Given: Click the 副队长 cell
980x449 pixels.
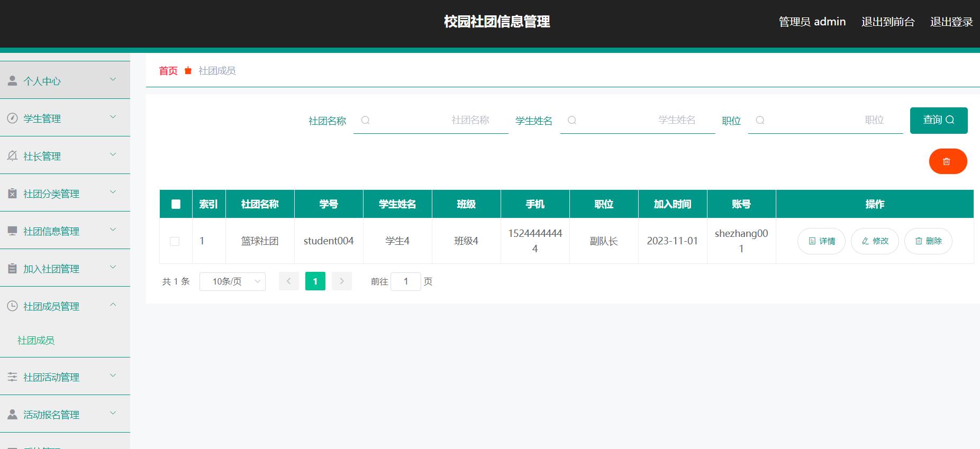Looking at the screenshot, I should [x=604, y=241].
